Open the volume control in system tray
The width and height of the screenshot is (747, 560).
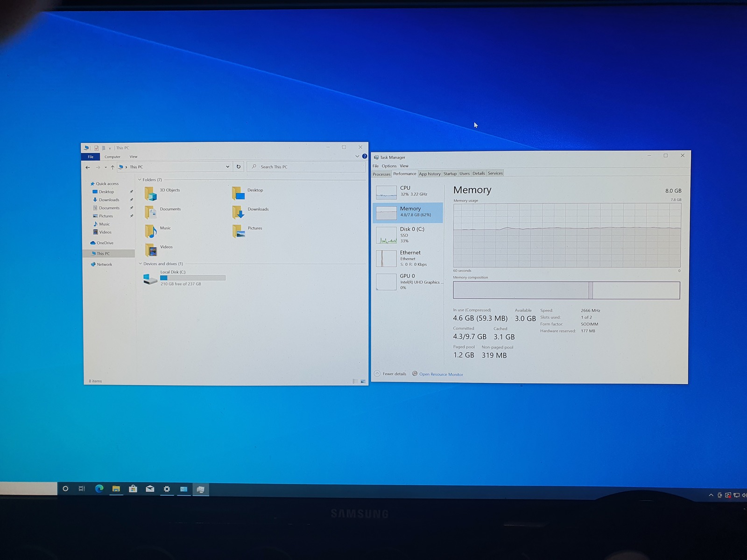(x=744, y=495)
